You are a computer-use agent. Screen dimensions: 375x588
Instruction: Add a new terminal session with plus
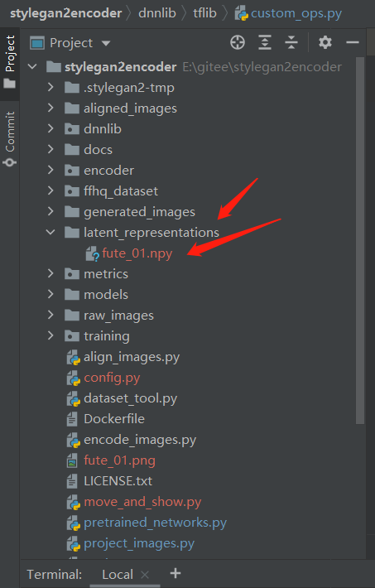pyautogui.click(x=175, y=573)
